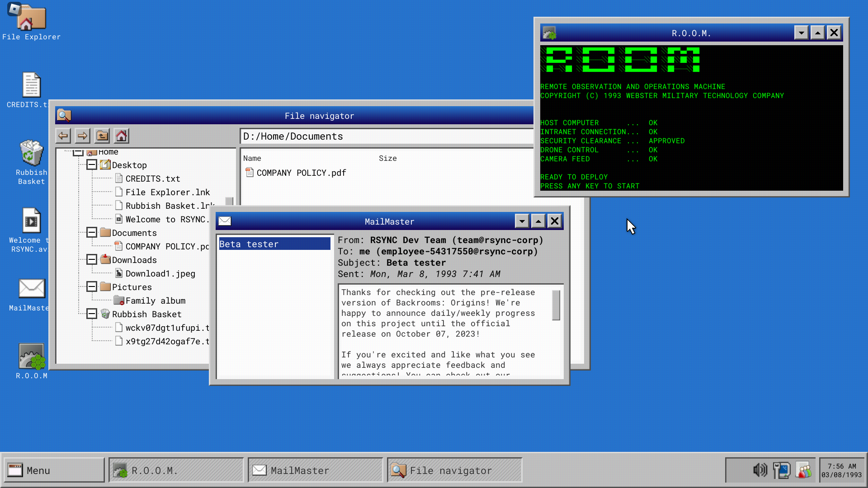Switch to MailMaster in the taskbar
Viewport: 868px width, 488px height.
pos(315,470)
